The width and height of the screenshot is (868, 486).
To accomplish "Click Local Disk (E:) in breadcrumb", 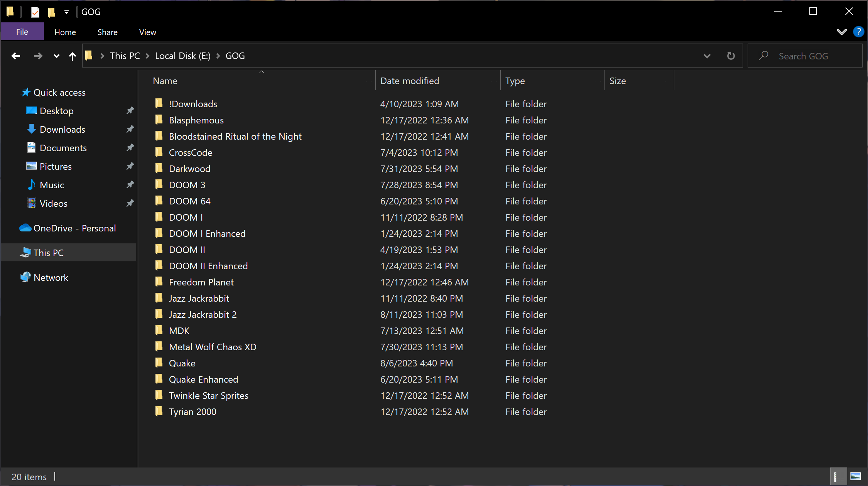I will [183, 56].
